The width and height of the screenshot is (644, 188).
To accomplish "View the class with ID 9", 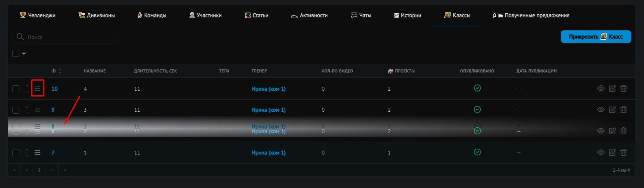I will pyautogui.click(x=600, y=110).
